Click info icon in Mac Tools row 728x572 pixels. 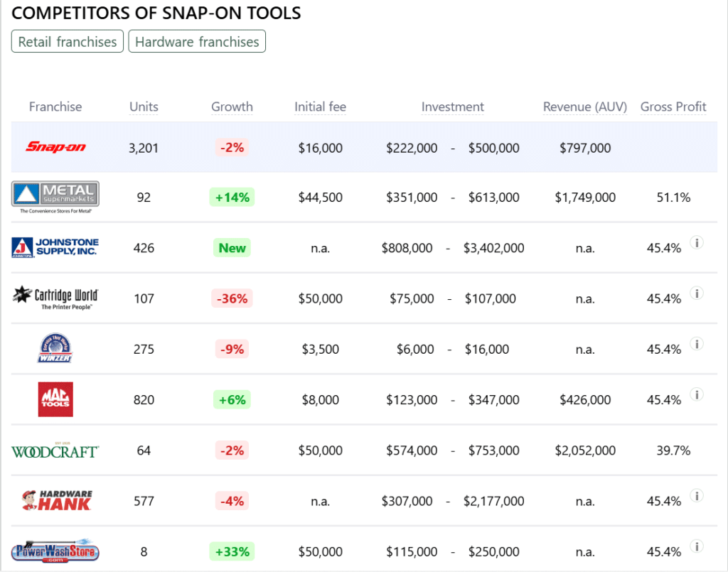tap(697, 394)
